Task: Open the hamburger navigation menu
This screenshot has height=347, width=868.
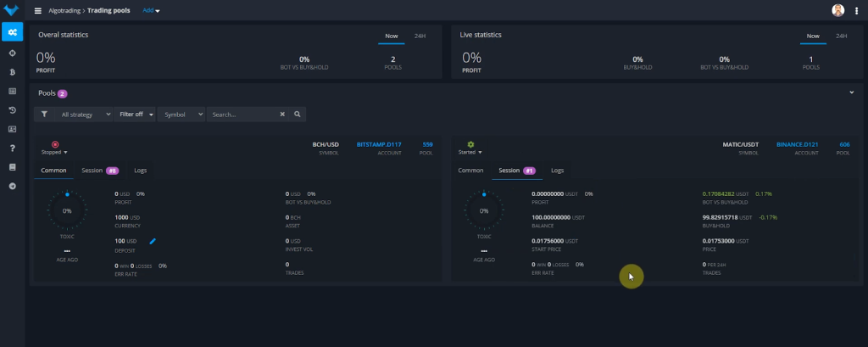Action: pyautogui.click(x=38, y=10)
